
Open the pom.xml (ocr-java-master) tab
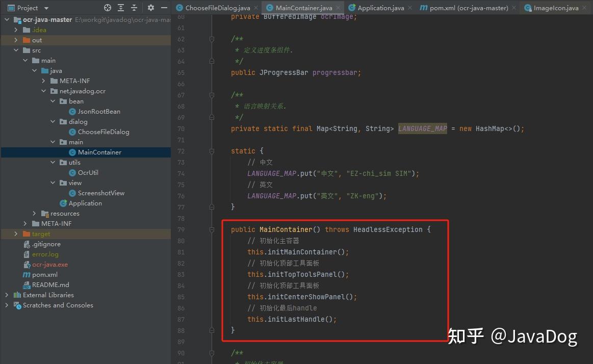(x=469, y=8)
